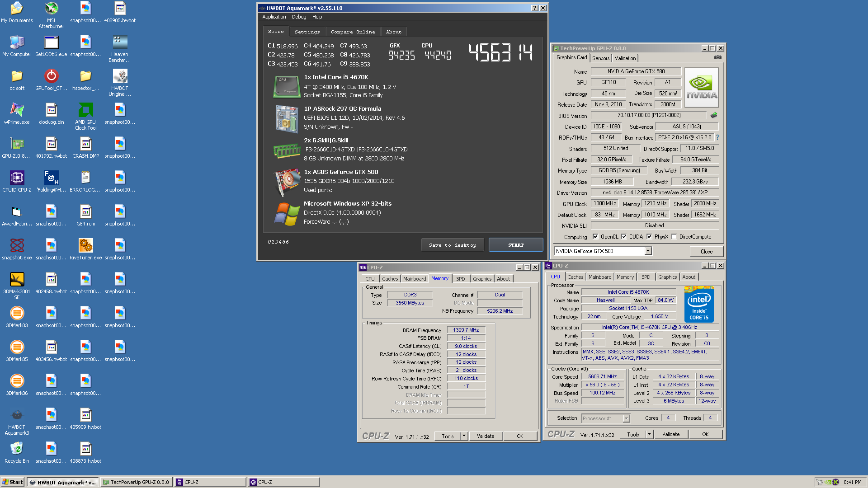Click Save to desktop button
Screen dimensions: 868x488
pyautogui.click(x=453, y=245)
